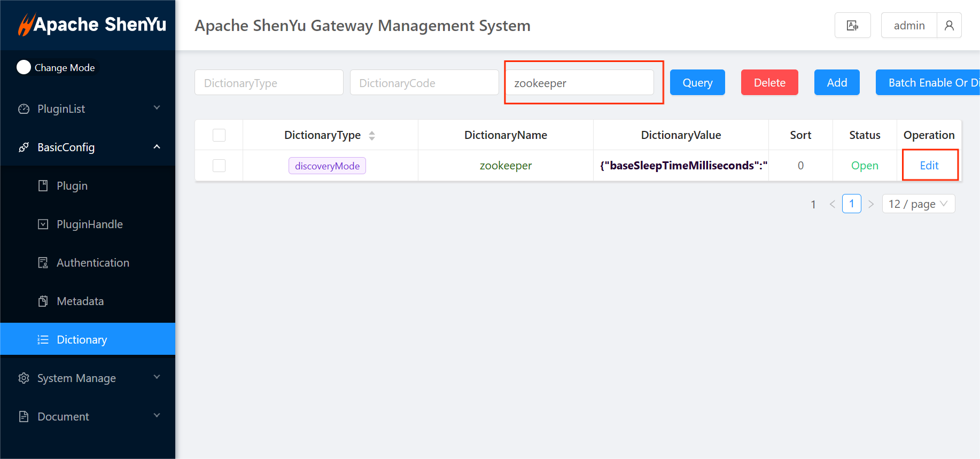Click the System Manage gear icon
Screen dimensions: 980x459
[24, 378]
